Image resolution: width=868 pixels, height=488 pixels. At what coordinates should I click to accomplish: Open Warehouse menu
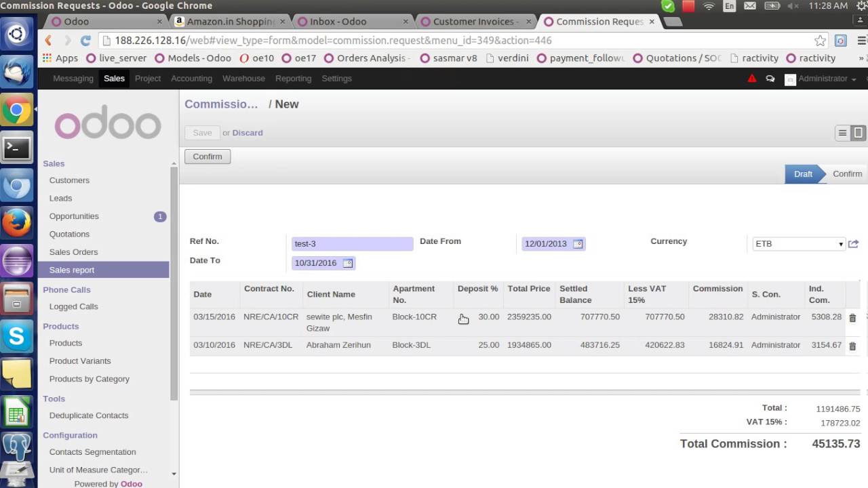243,79
